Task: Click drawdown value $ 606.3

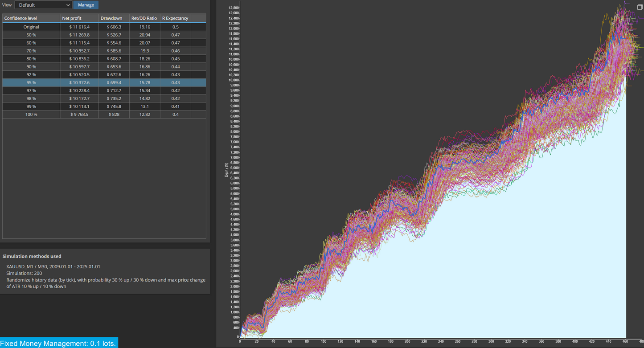Action: [114, 27]
